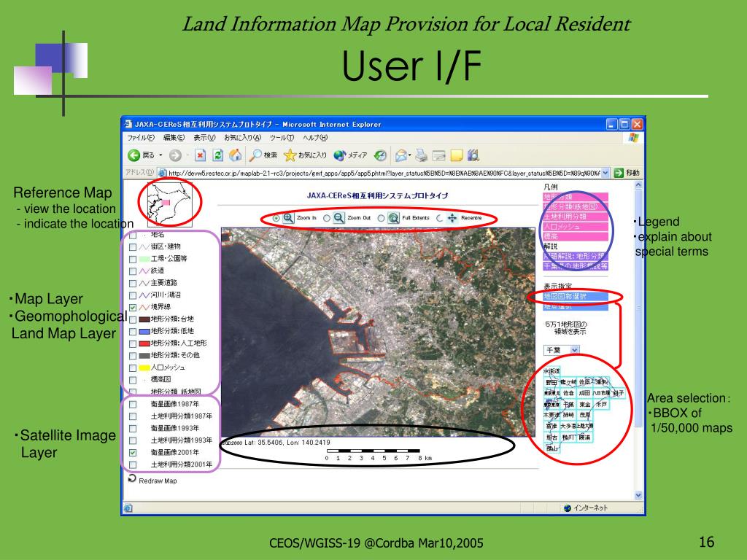
Task: Select the Full Extents radio button
Action: 381,218
